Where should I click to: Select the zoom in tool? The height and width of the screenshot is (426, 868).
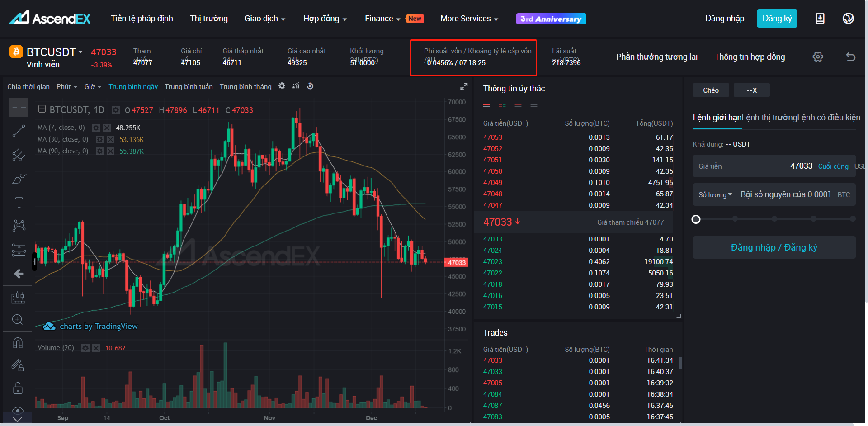click(18, 320)
